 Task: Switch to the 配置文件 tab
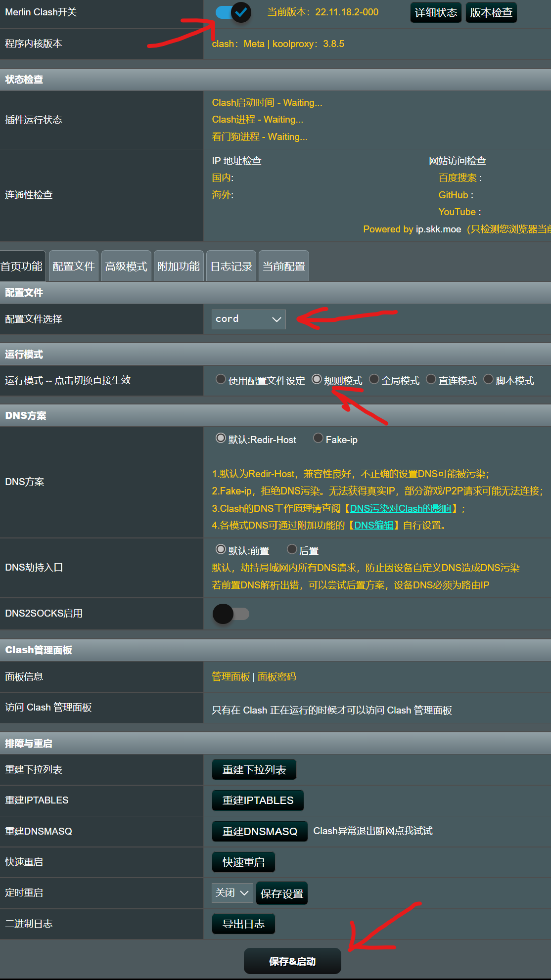(x=74, y=267)
